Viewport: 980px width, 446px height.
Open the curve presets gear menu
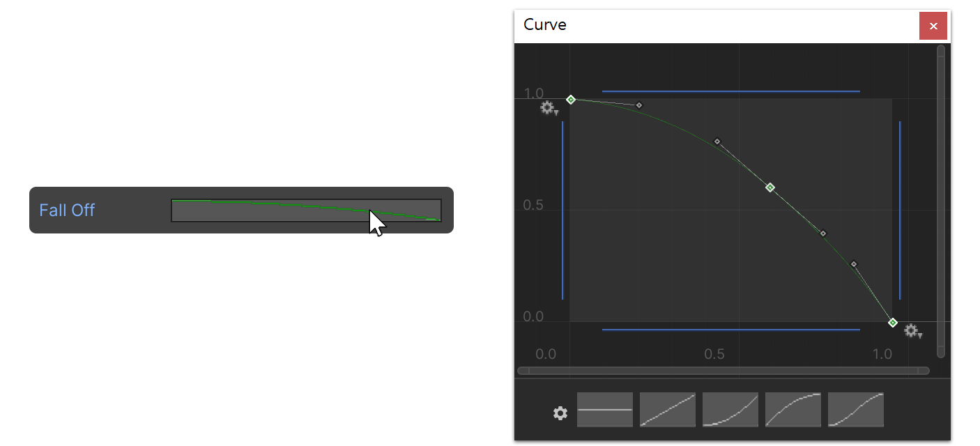pos(560,413)
